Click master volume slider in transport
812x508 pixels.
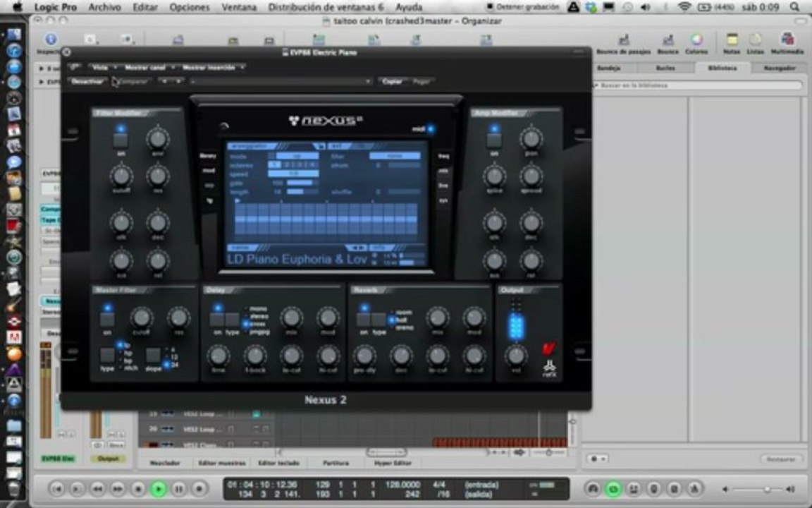[758, 489]
